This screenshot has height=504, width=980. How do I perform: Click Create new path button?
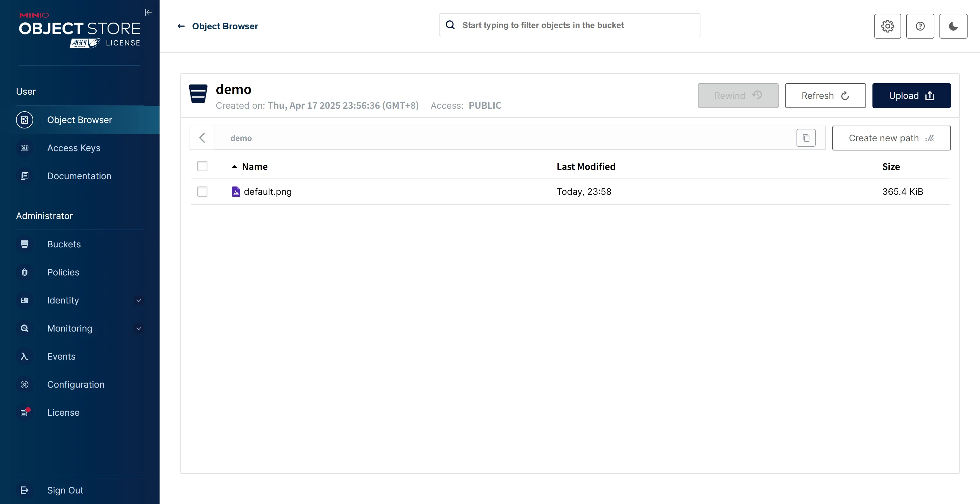coord(891,138)
